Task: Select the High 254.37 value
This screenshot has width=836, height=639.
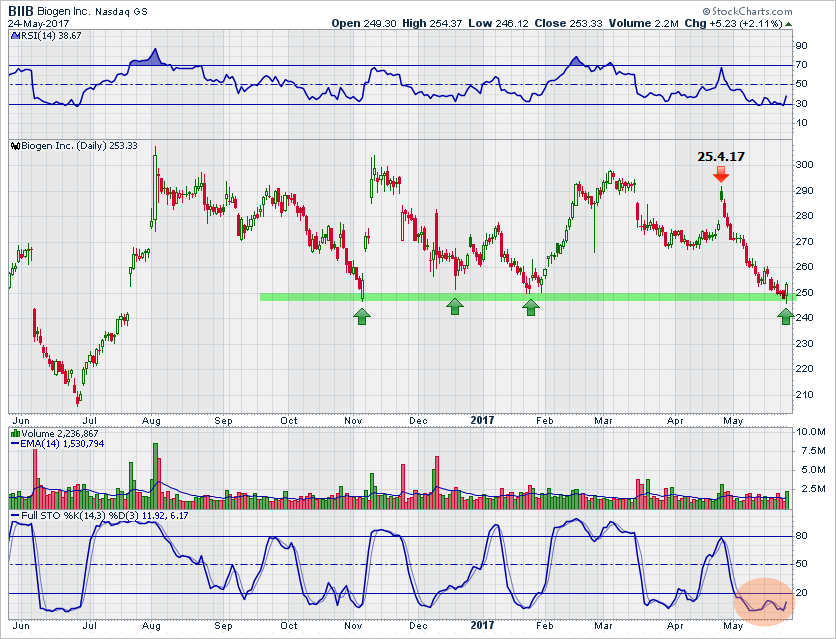Action: [432, 23]
